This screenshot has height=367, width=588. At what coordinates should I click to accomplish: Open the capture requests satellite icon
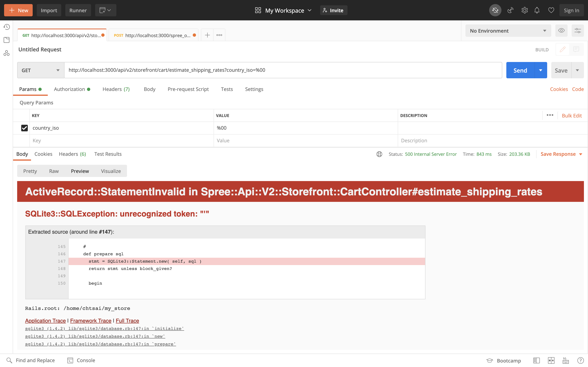point(510,10)
